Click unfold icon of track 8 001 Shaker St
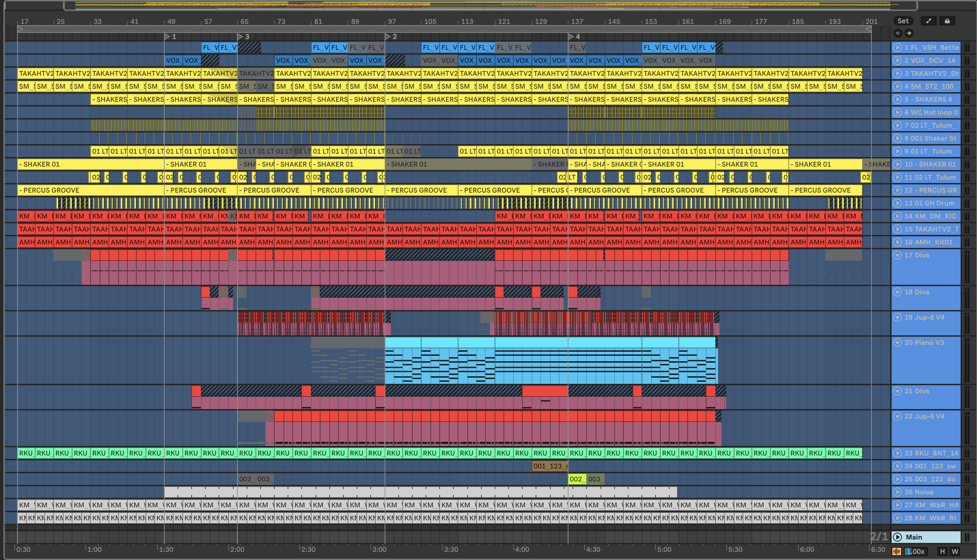The image size is (977, 560). pyautogui.click(x=897, y=138)
